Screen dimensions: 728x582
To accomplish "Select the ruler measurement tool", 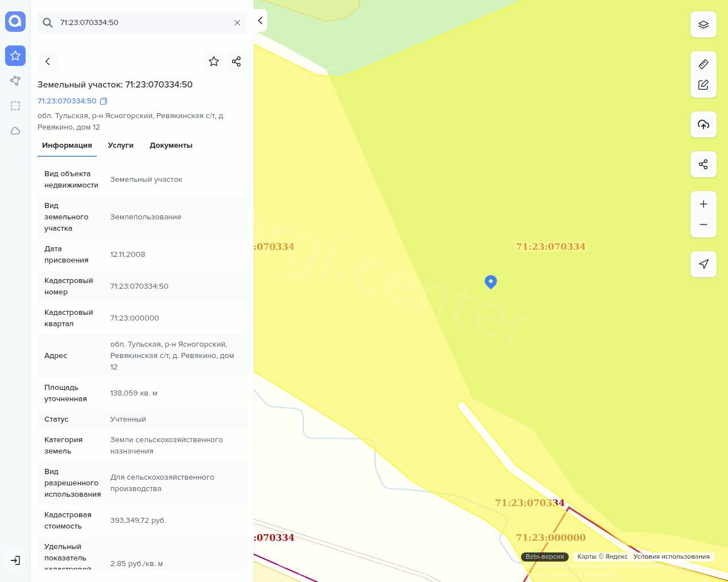I will [x=704, y=64].
